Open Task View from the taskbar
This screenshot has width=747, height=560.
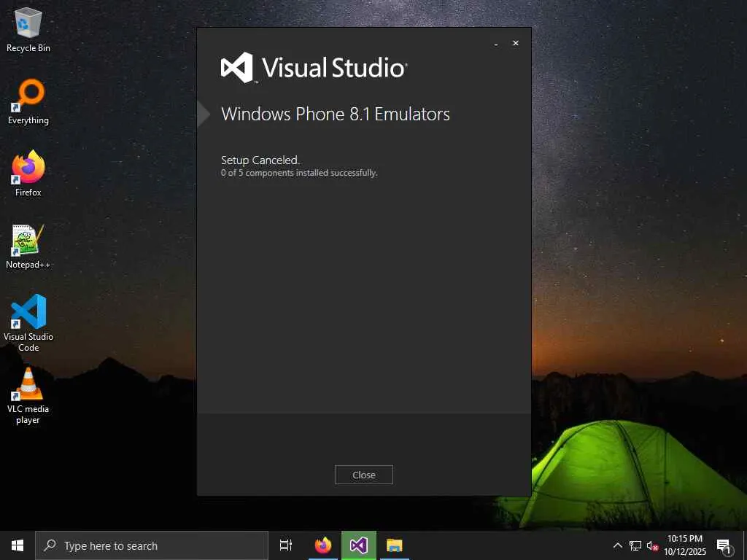click(x=286, y=545)
